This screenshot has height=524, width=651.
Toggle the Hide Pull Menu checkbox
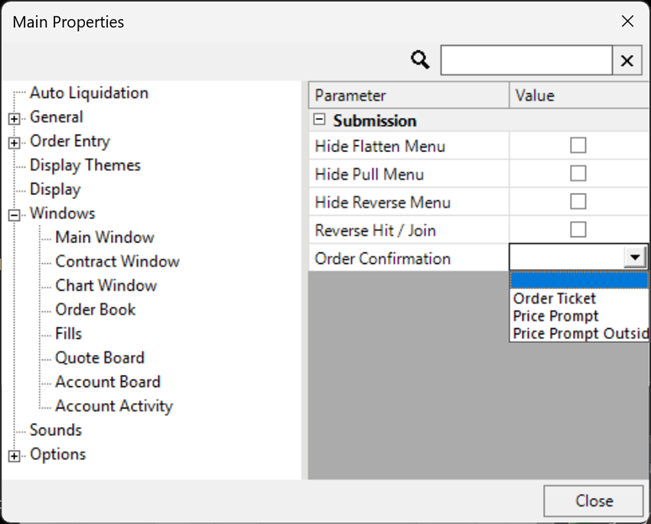coord(578,174)
